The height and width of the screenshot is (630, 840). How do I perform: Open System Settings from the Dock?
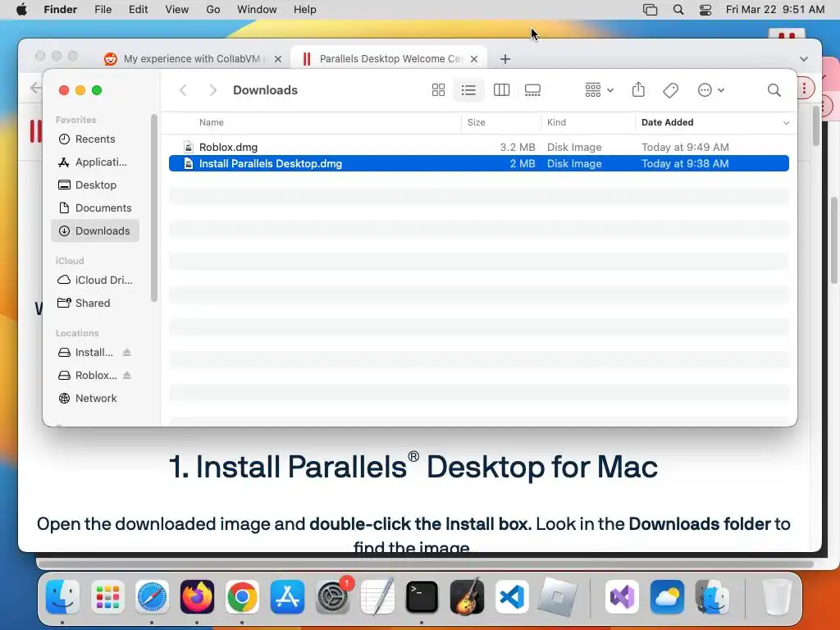[x=333, y=597]
